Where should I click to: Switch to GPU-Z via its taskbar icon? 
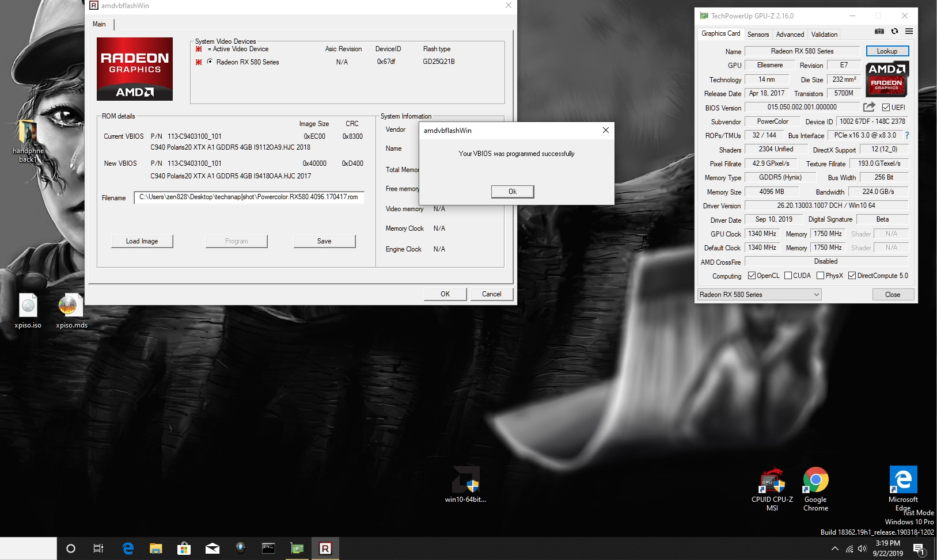297,548
